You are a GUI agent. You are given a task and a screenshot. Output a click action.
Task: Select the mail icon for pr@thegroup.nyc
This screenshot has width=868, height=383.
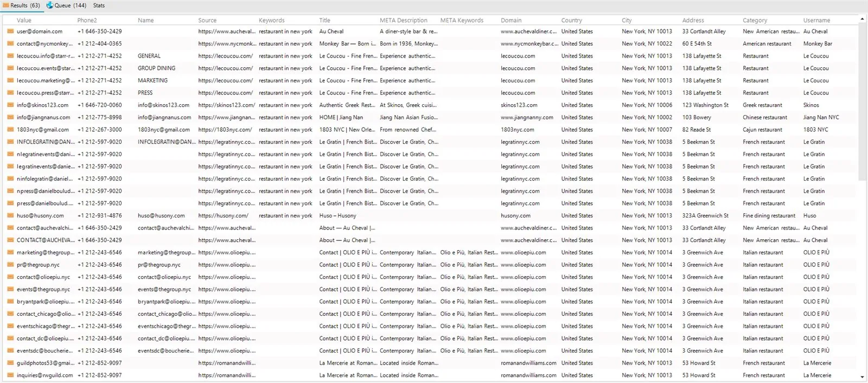10,265
